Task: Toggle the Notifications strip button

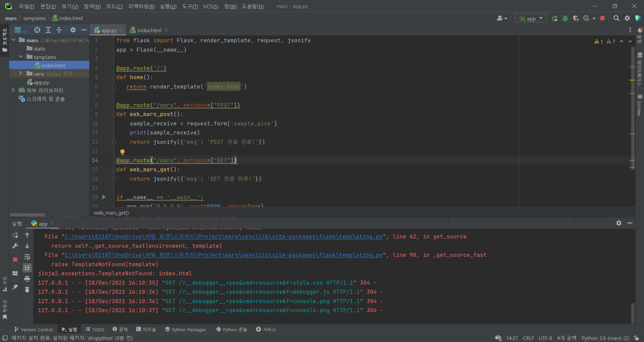Action: pyautogui.click(x=640, y=36)
